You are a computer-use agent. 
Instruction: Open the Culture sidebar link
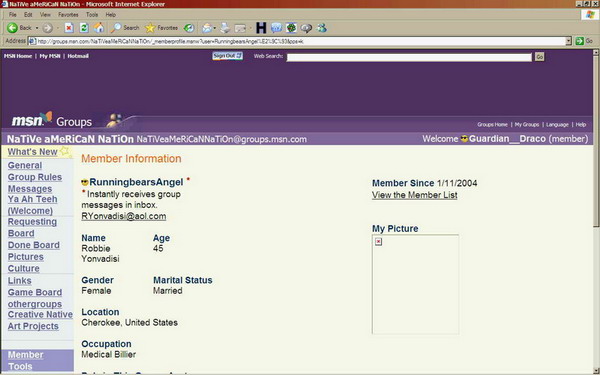click(24, 269)
